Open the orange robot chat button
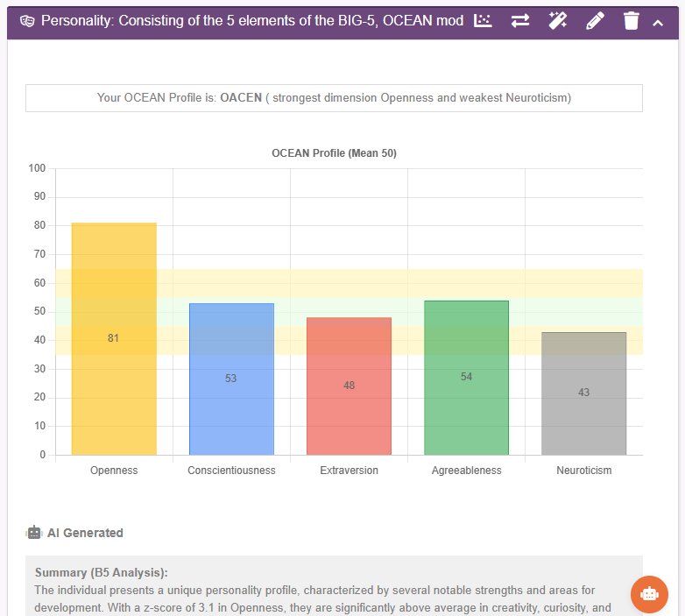Screen dimensions: 685x616 [x=649, y=594]
